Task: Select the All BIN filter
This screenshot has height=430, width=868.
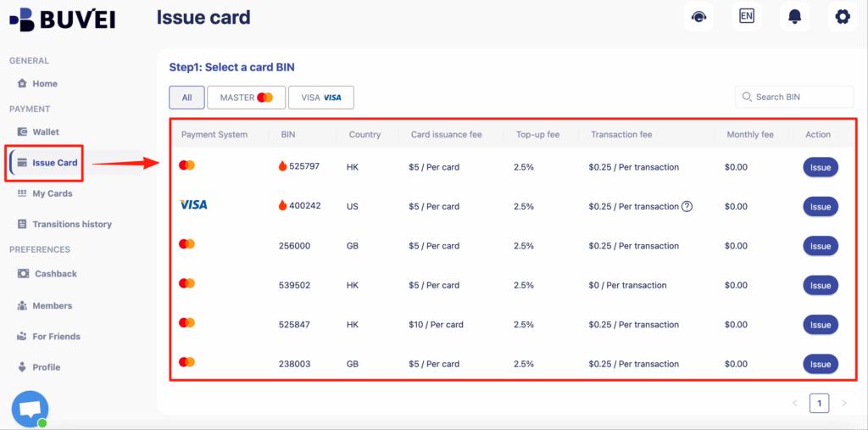Action: pos(186,98)
